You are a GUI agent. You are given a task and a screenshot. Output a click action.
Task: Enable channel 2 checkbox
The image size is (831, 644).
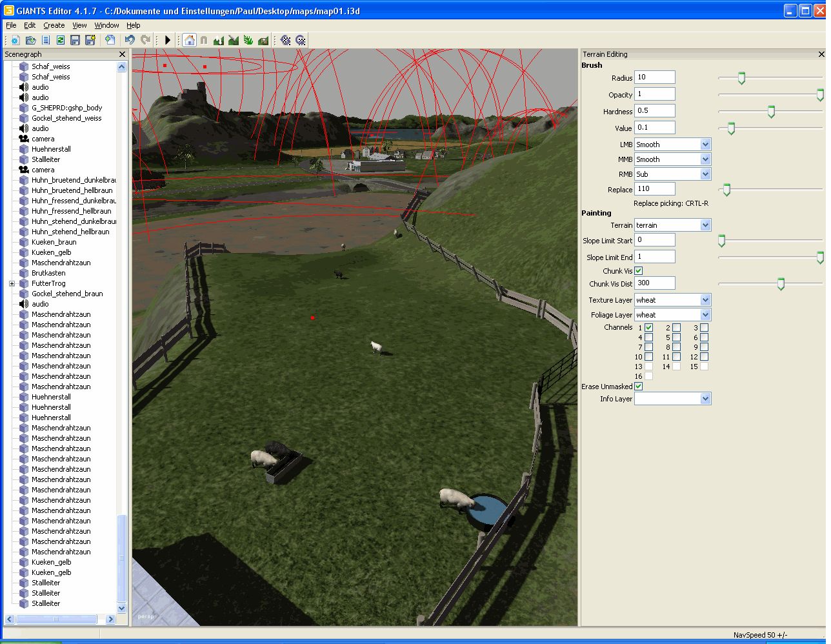[x=676, y=328]
